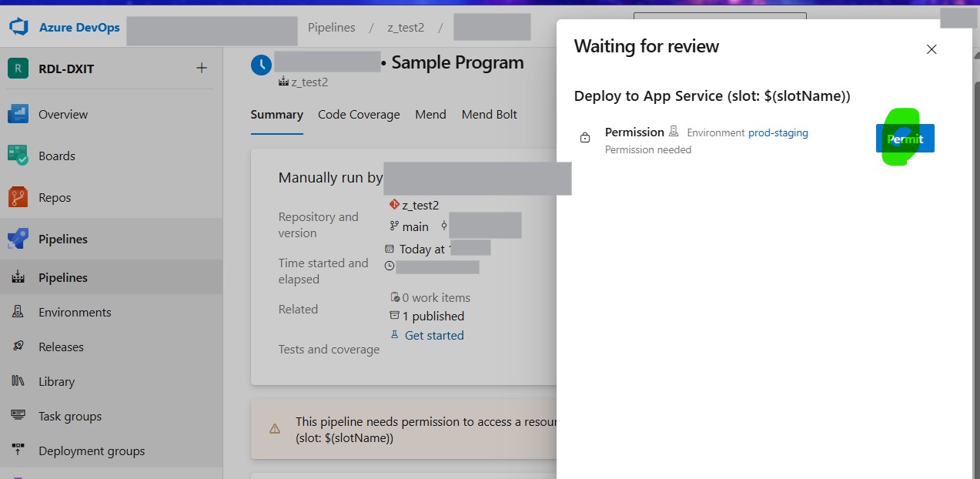The width and height of the screenshot is (980, 479).
Task: Switch to the Code Coverage tab
Action: coord(359,115)
